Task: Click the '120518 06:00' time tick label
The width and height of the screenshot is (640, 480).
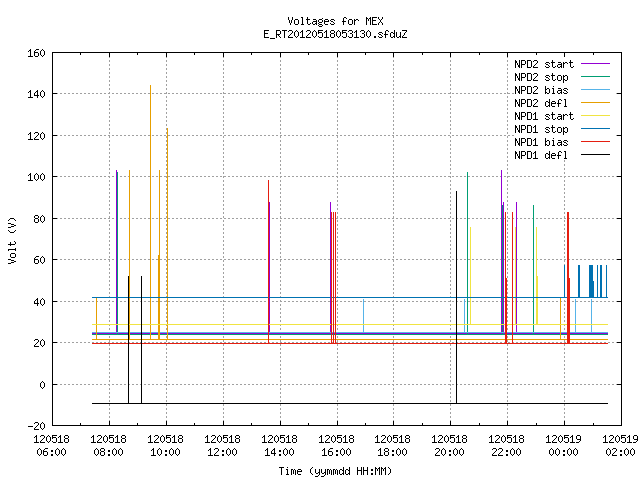Action: point(51,445)
